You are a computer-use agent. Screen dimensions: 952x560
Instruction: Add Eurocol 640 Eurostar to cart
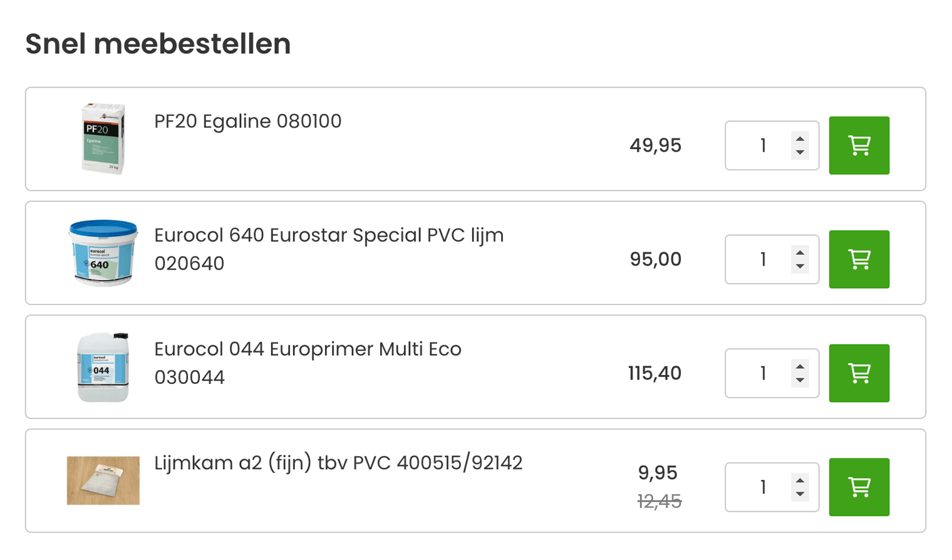(859, 259)
